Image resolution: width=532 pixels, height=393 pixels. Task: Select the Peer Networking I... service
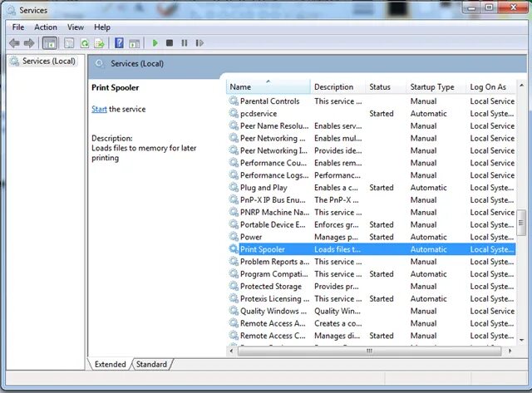tap(372, 150)
